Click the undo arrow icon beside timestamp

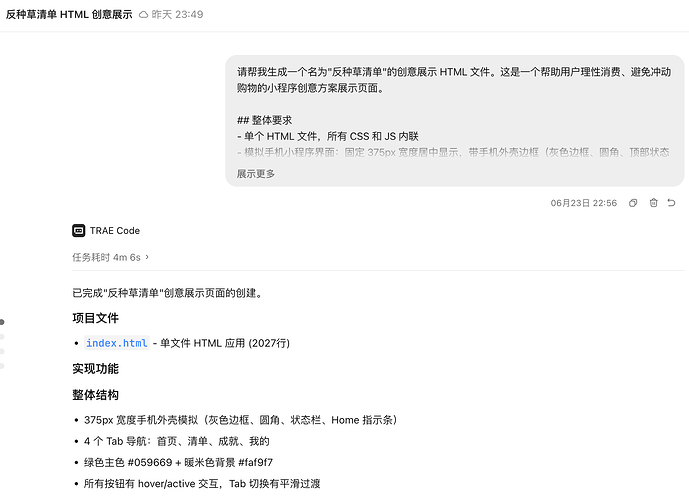click(x=671, y=203)
